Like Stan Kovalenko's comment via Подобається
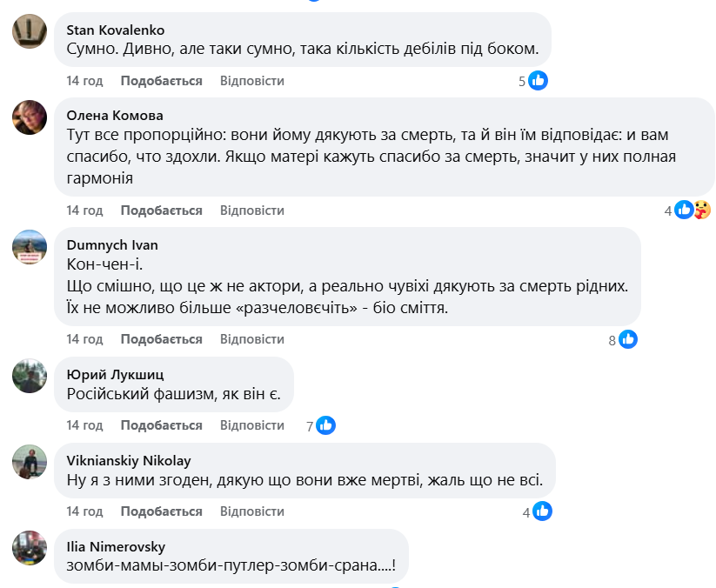The height and width of the screenshot is (588, 716). click(161, 81)
